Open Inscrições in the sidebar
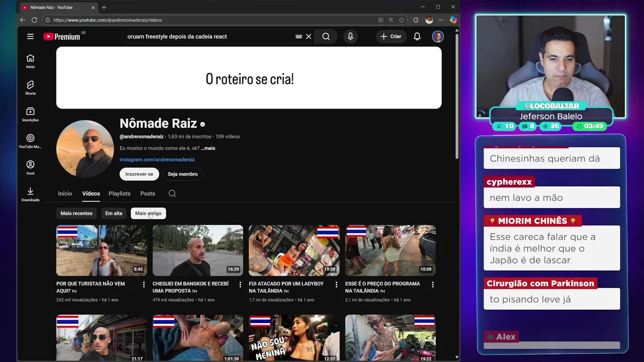The width and height of the screenshot is (644, 362). [30, 114]
